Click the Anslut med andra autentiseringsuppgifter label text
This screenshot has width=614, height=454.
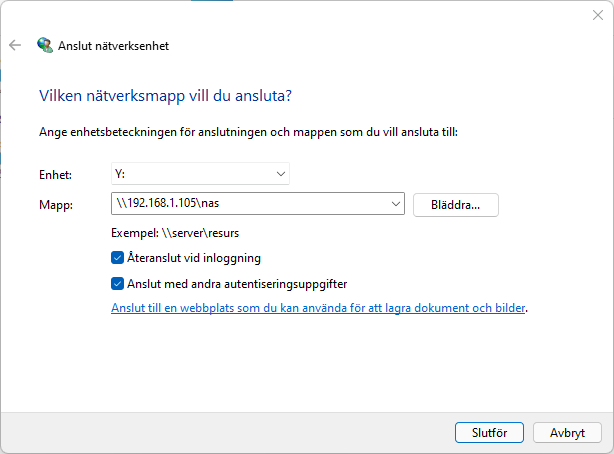click(236, 283)
